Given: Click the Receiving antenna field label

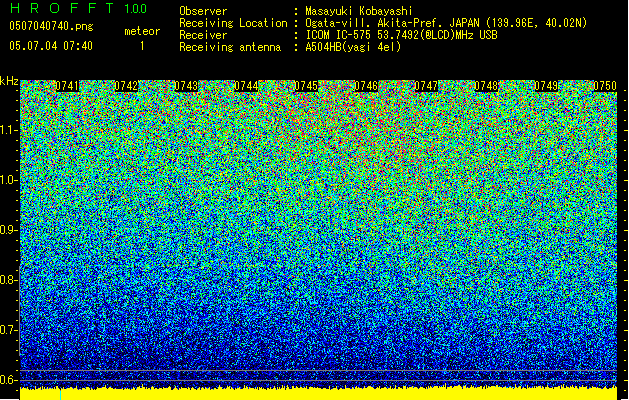Looking at the screenshot, I should point(230,47).
